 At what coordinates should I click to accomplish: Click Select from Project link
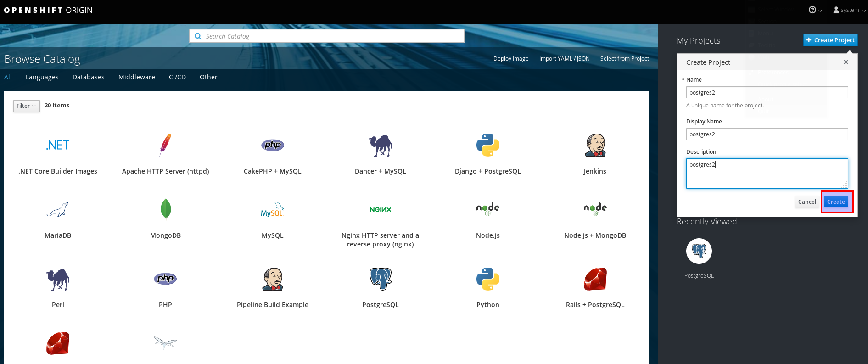click(625, 59)
